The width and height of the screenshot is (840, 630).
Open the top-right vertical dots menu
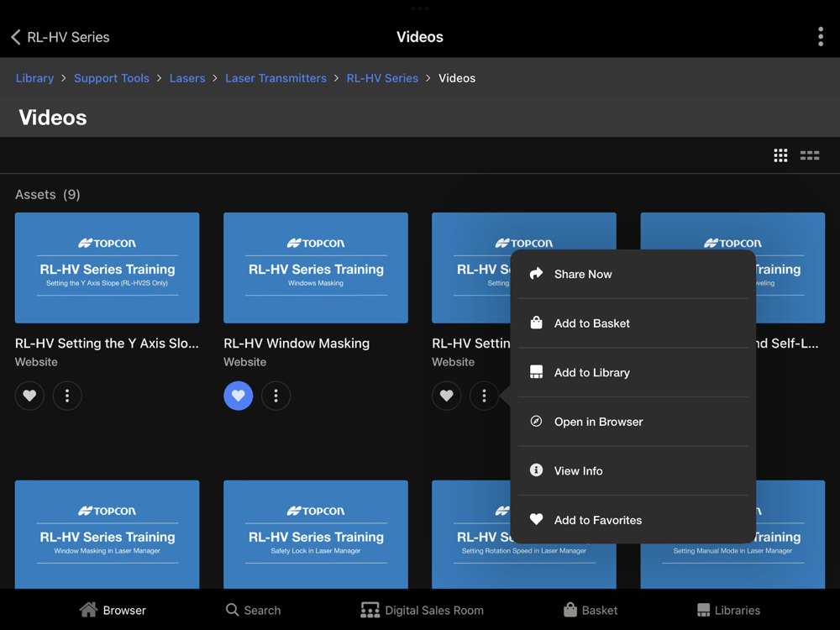point(820,36)
